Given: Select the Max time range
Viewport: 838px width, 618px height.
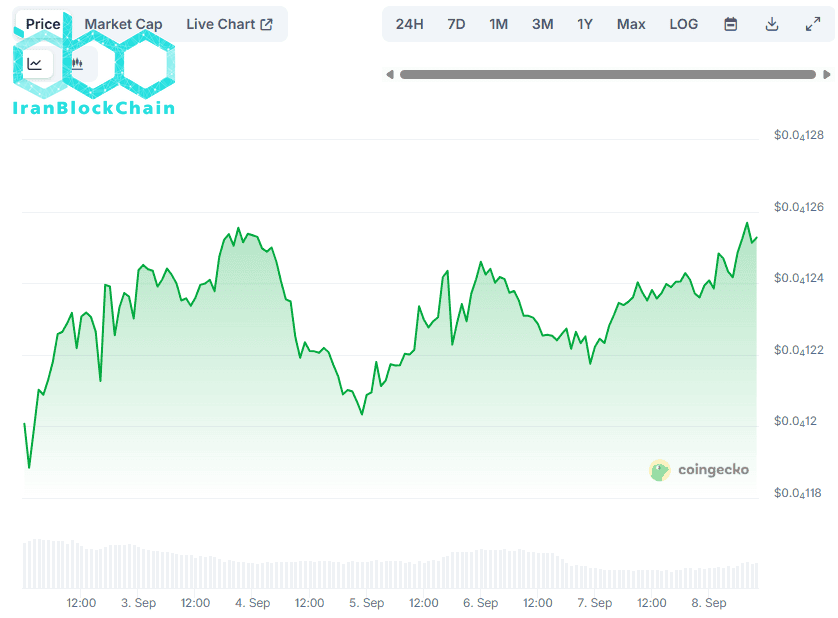Looking at the screenshot, I should [x=631, y=24].
